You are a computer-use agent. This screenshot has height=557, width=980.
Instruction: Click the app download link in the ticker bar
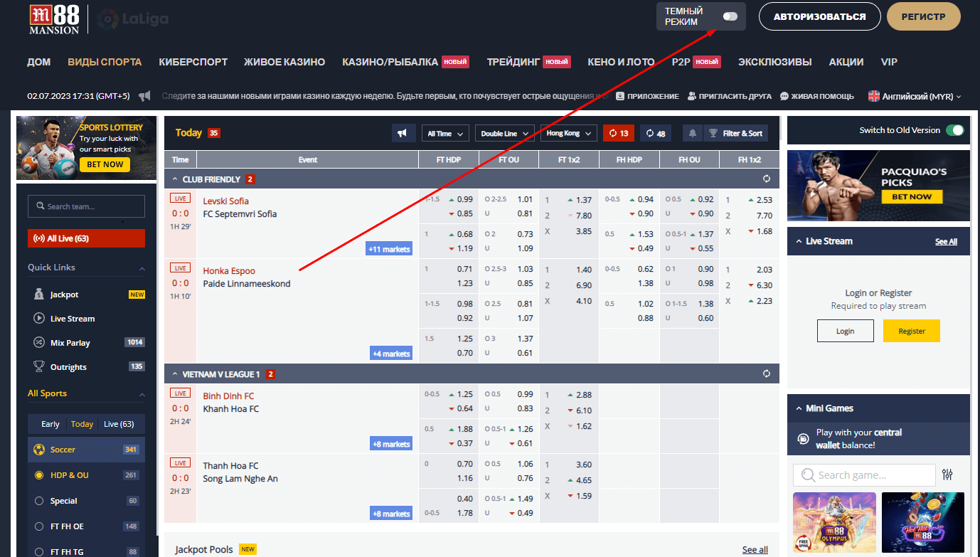647,96
